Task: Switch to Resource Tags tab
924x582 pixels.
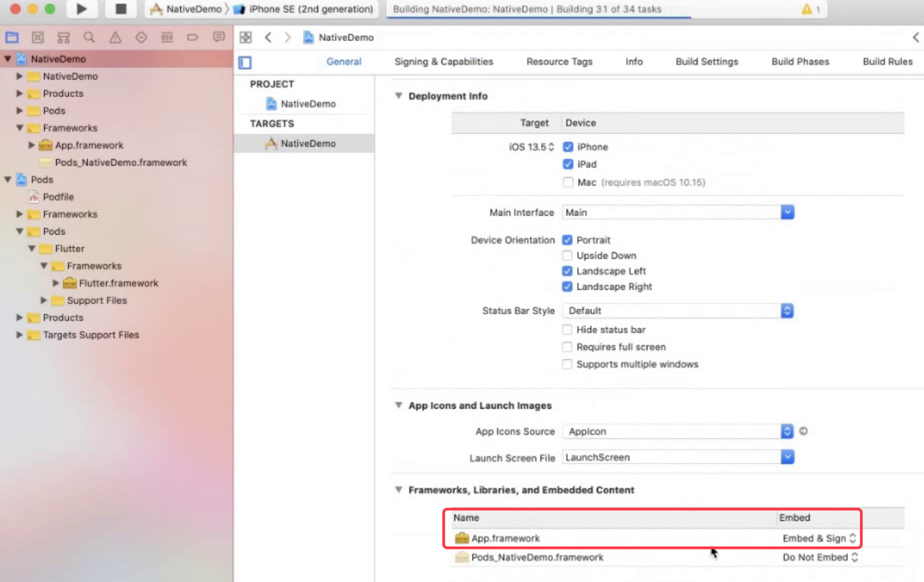Action: point(559,61)
